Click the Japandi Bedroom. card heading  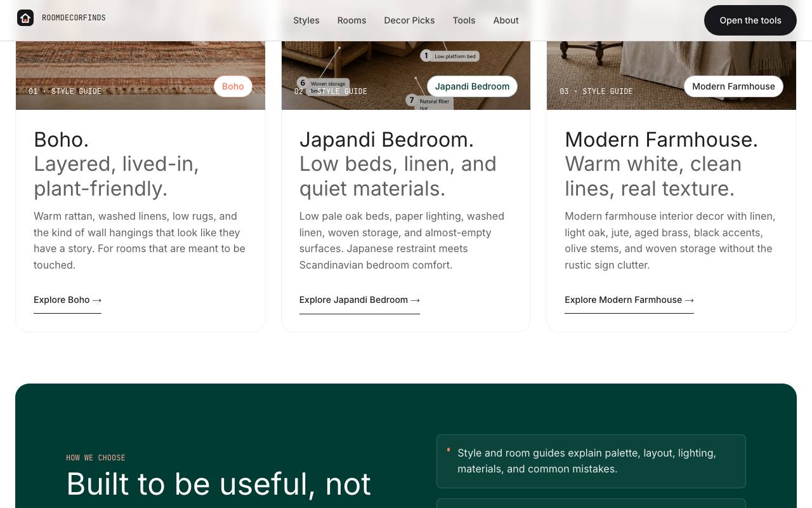(386, 139)
